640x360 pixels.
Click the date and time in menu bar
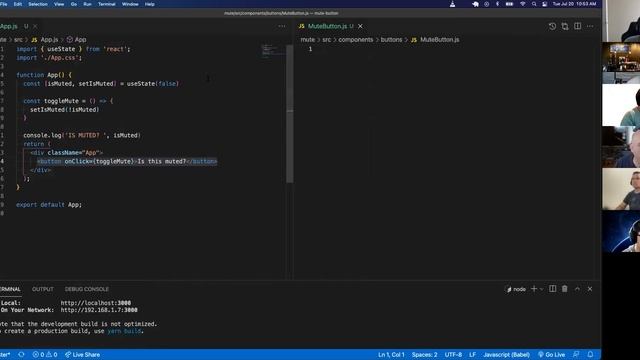(574, 4)
